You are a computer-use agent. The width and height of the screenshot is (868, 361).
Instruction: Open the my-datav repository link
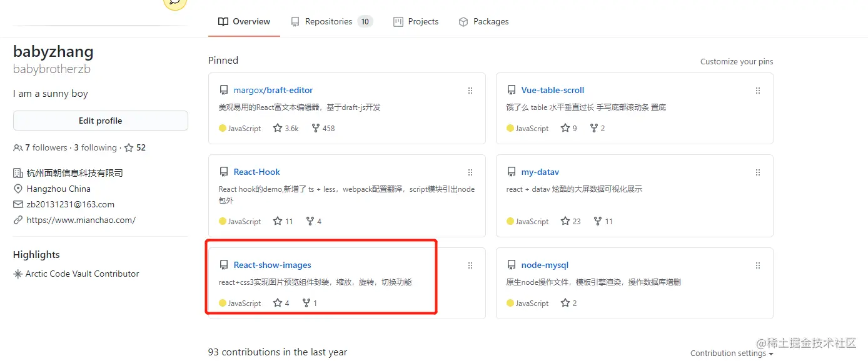pos(540,172)
